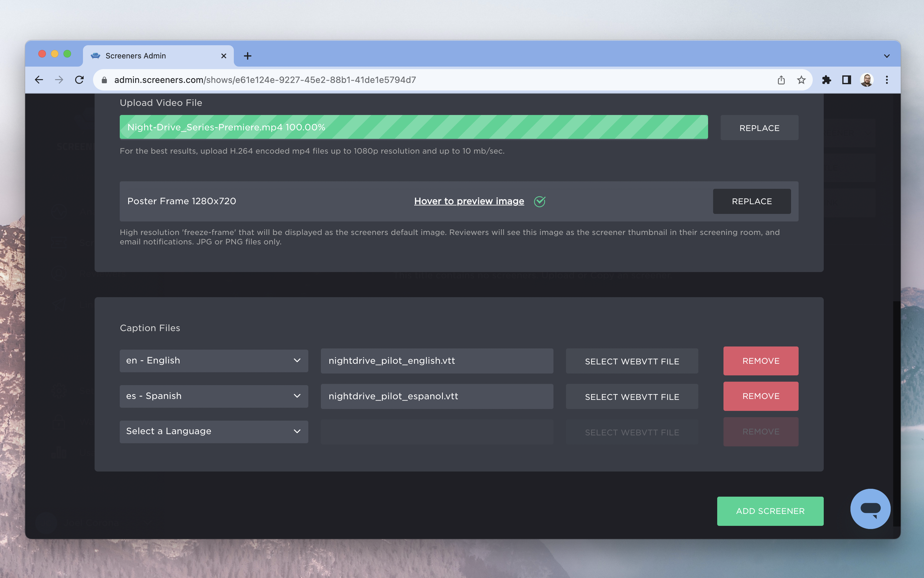The width and height of the screenshot is (924, 578).
Task: Select WebVTT file for Spanish caption
Action: pos(632,396)
